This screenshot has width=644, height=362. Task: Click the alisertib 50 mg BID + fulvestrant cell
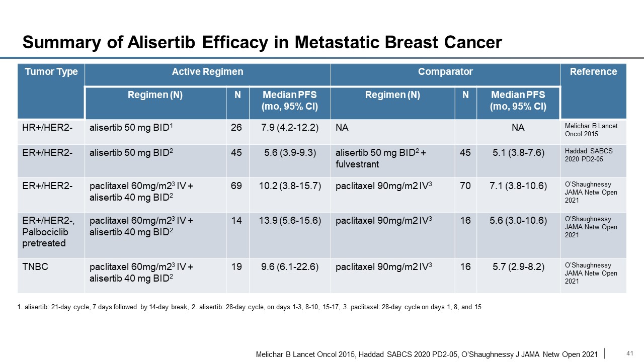380,158
